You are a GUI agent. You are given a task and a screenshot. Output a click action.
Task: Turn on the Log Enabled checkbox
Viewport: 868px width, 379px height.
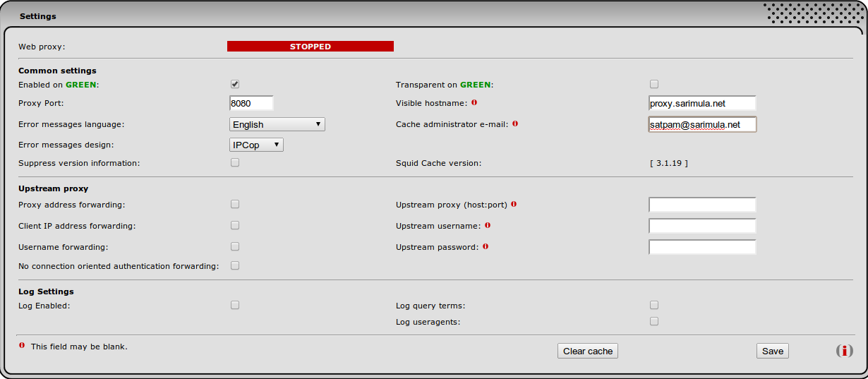(x=235, y=305)
